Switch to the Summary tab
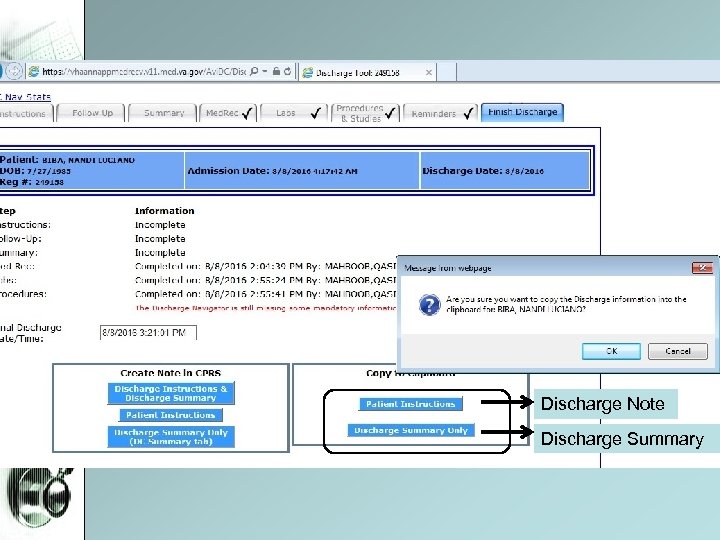 (163, 113)
